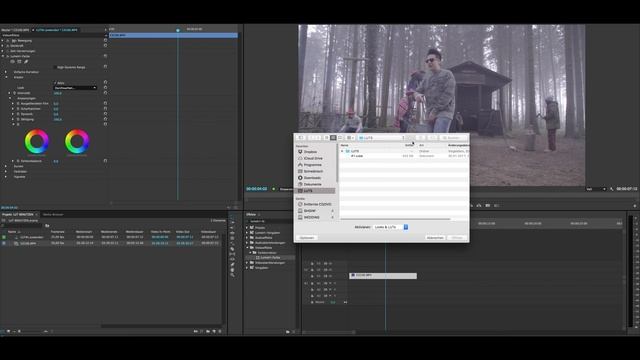Toggle the lock on track V3
The image size is (640, 360).
click(x=312, y=264)
